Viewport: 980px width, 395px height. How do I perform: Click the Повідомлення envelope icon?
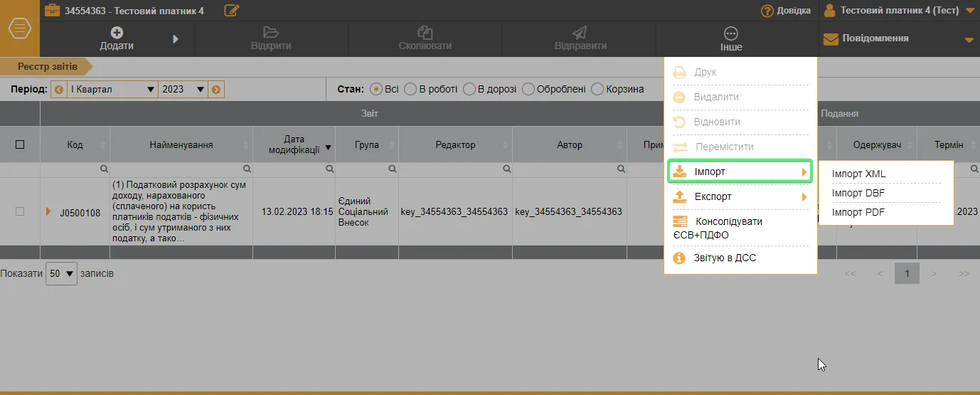831,39
